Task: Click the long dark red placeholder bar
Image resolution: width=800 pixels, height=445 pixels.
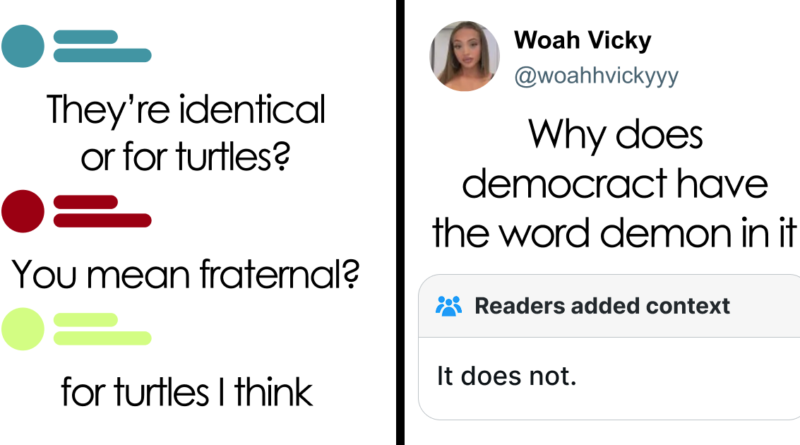Action: [101, 220]
